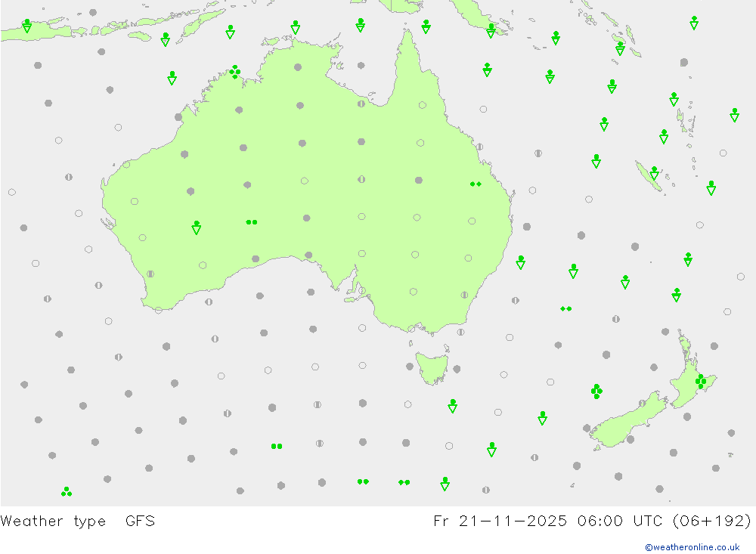Screen dimensions: 756x554
Task: Click the island of Tasmania on the map
Action: (432, 368)
